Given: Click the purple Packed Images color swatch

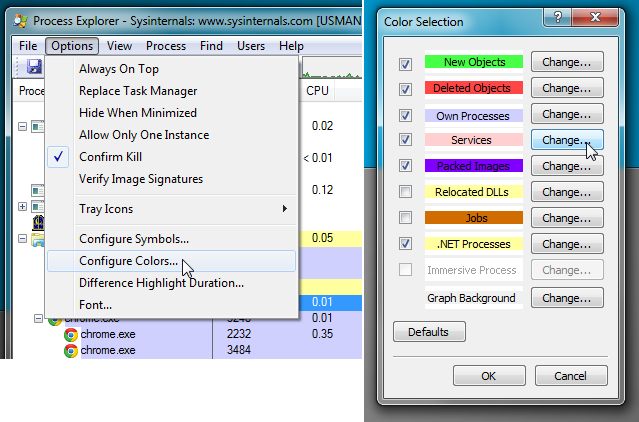Looking at the screenshot, I should pos(474,166).
